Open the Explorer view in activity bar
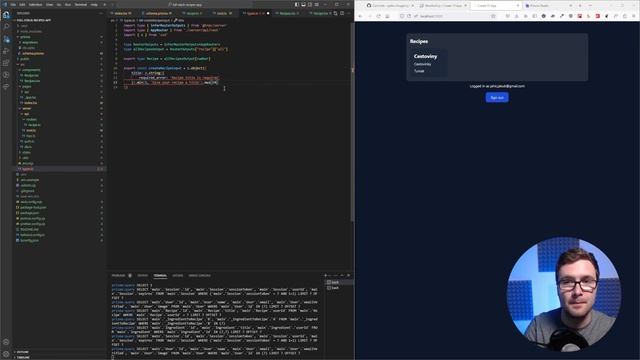The width and height of the screenshot is (640, 360). [6, 15]
